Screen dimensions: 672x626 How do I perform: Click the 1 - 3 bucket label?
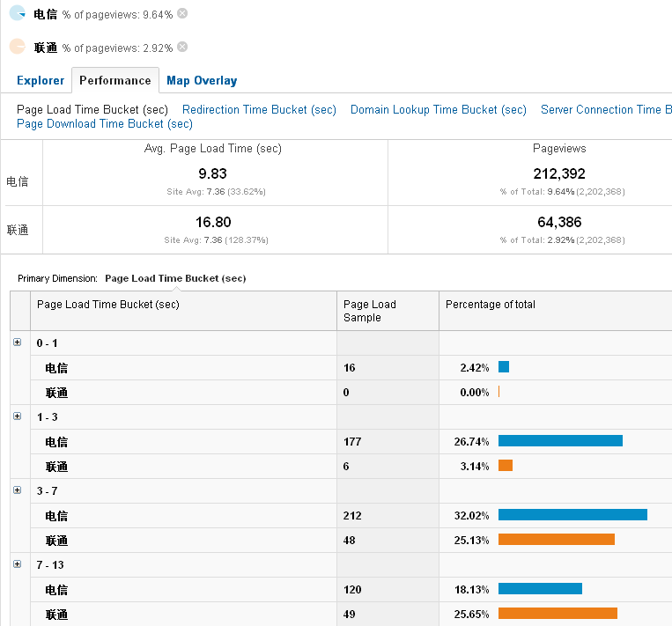pos(47,417)
